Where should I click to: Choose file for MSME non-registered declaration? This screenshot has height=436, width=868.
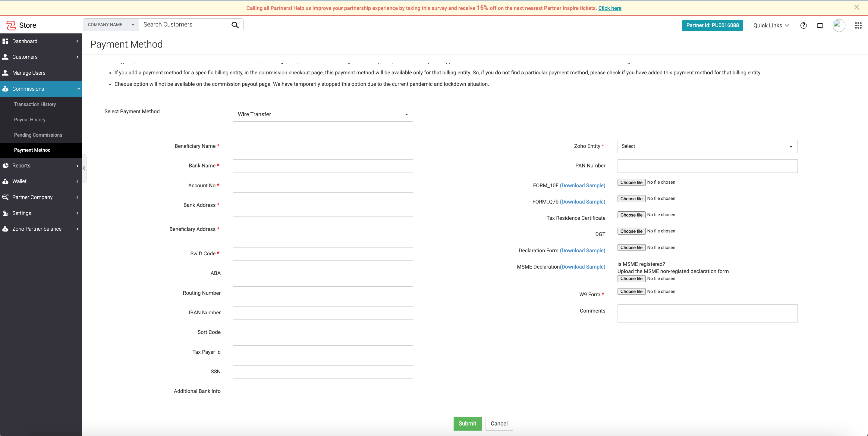click(631, 279)
